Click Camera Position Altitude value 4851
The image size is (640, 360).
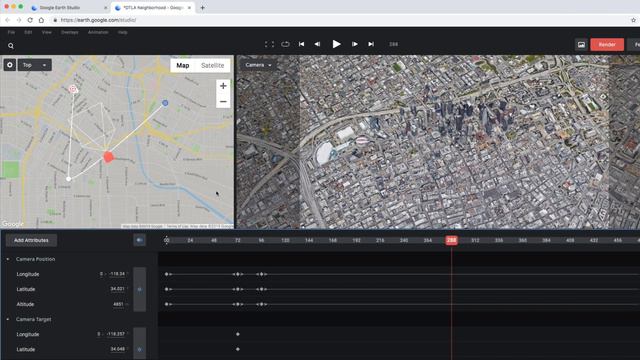(118, 304)
